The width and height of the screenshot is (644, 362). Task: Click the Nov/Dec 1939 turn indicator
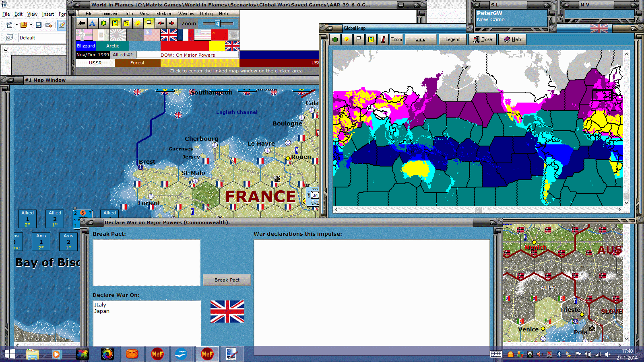point(93,55)
